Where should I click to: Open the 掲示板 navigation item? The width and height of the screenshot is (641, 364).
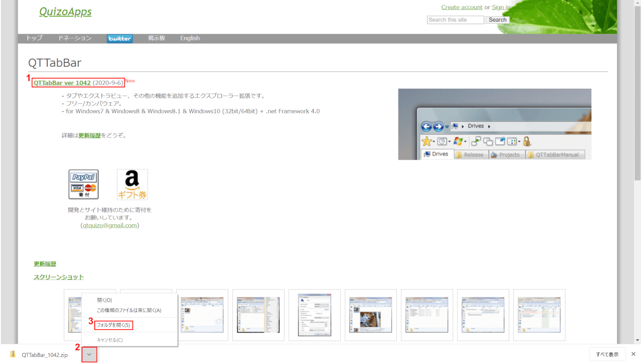(157, 38)
